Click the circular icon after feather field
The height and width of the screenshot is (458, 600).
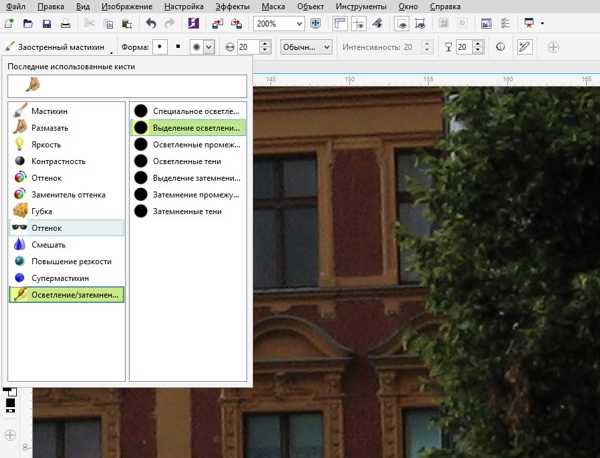(x=500, y=47)
